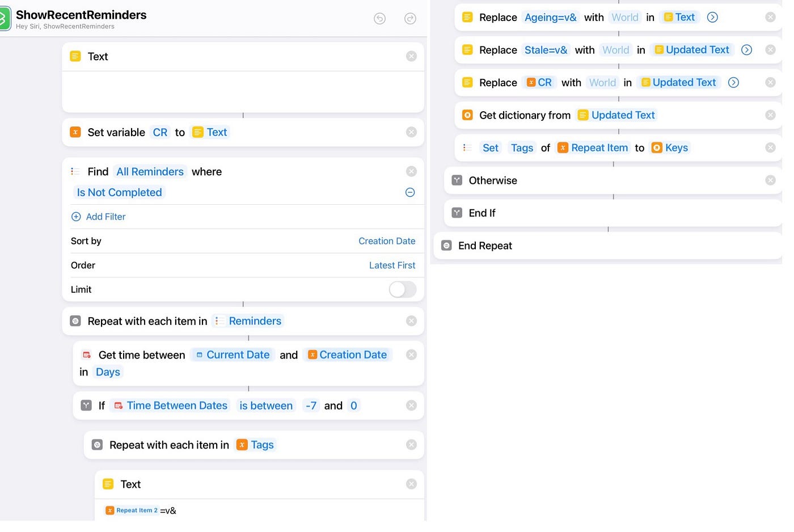Delete the If Time Between Dates action
The width and height of the screenshot is (794, 532).
[411, 406]
